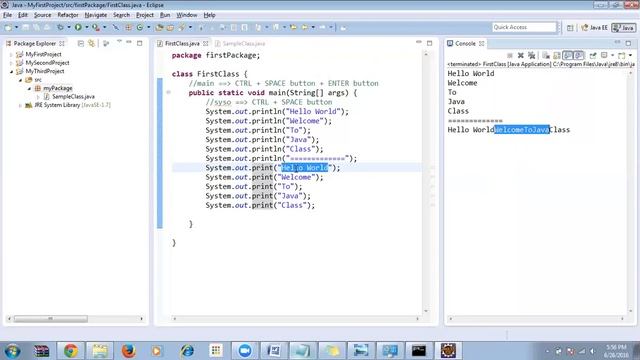Click Collapse All in Package Explorer
Image resolution: width=640 pixels, height=360 pixels.
(x=81, y=43)
